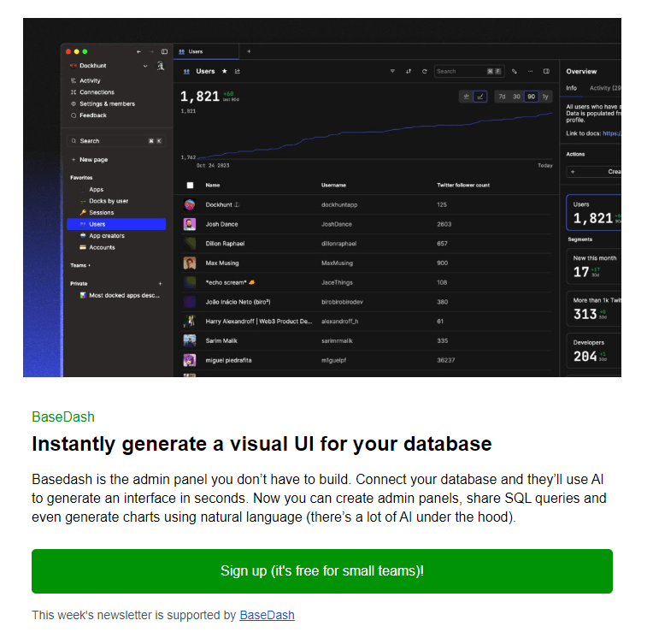Click Sign up (it's free for small teams)!
653x644 pixels.
point(322,571)
